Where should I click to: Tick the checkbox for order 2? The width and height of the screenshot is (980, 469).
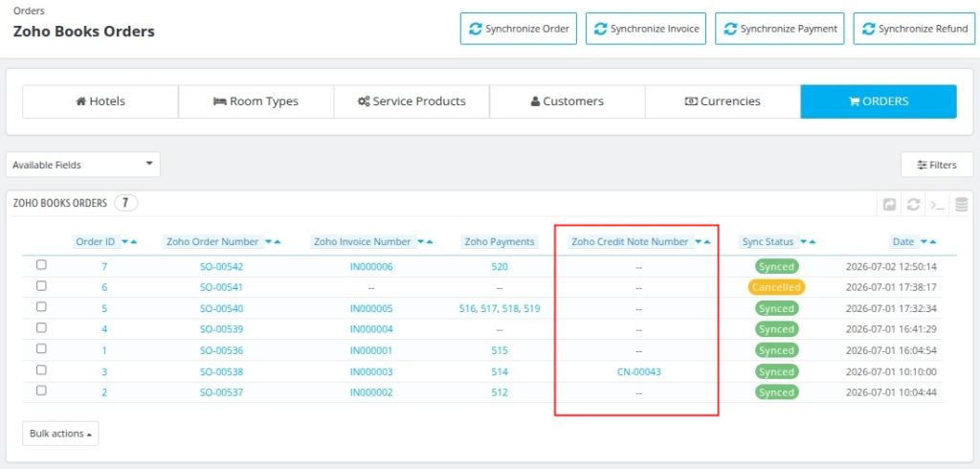click(41, 391)
